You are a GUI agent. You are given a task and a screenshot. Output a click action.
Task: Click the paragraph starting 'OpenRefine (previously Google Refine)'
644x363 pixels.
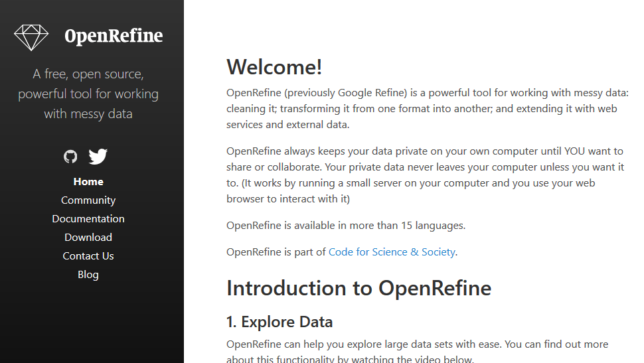click(428, 108)
